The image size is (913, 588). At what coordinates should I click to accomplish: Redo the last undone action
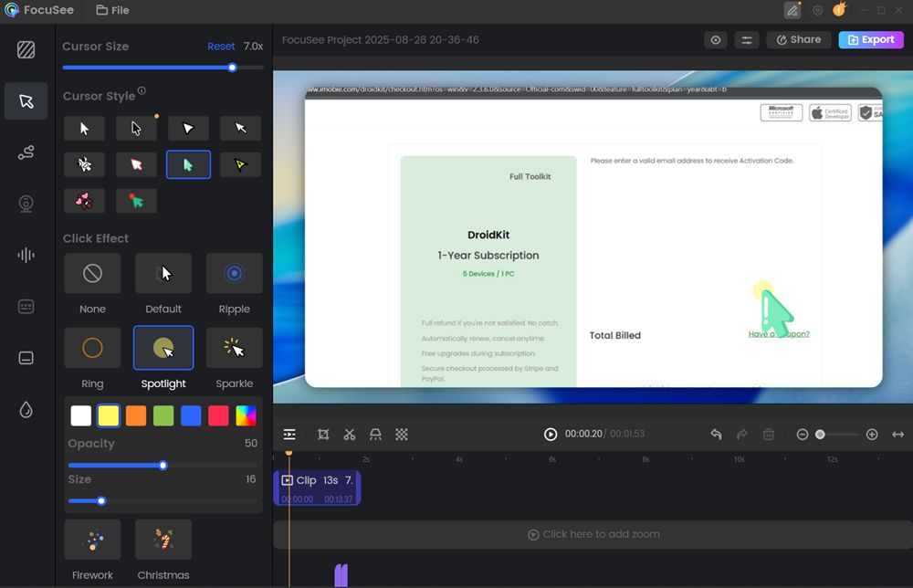pyautogui.click(x=742, y=435)
